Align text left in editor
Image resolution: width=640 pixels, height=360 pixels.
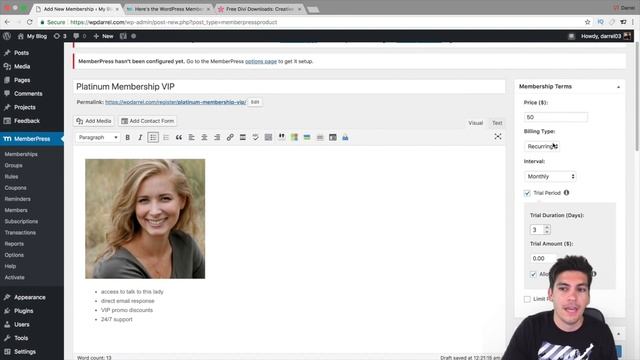click(x=191, y=138)
